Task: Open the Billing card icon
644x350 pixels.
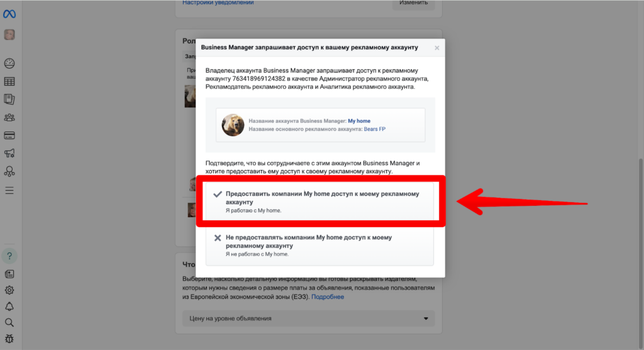Action: 9,135
